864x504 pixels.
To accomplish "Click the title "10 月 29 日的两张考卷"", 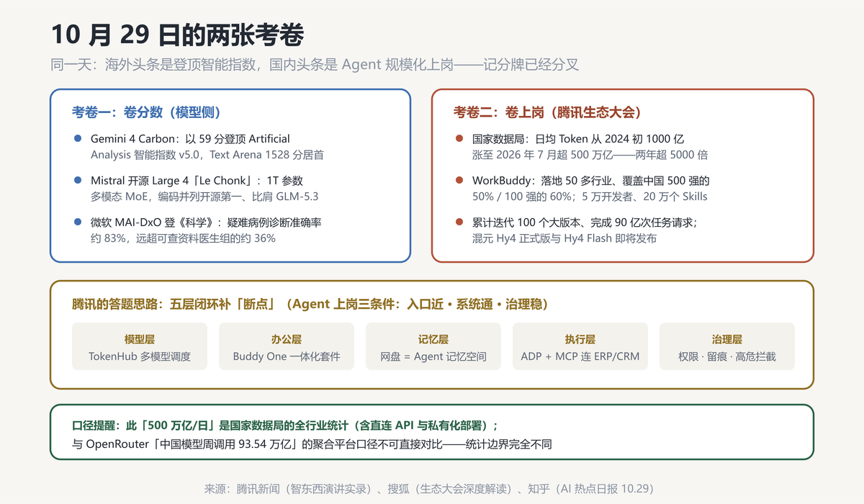I will [177, 35].
